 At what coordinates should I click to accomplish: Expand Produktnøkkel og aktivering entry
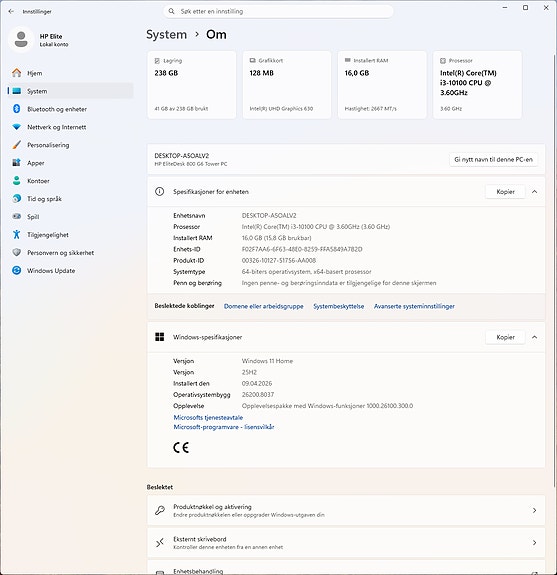346,510
